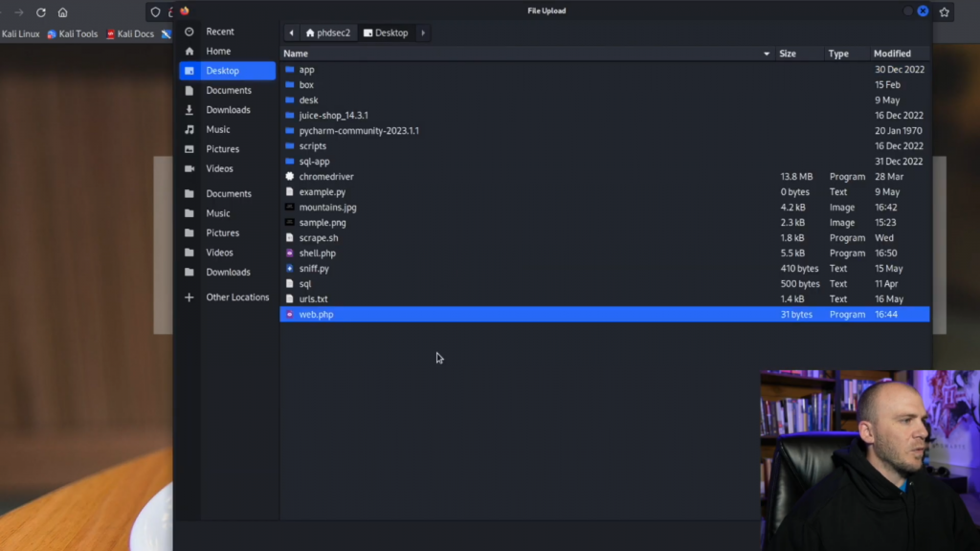The height and width of the screenshot is (551, 980).
Task: Click the Firefox home button
Action: pos(62,12)
